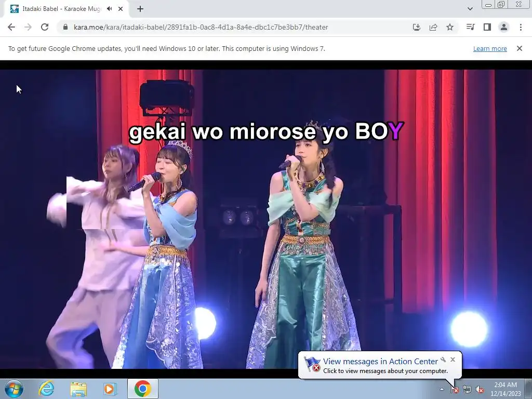Click the karaoke video player

266,219
